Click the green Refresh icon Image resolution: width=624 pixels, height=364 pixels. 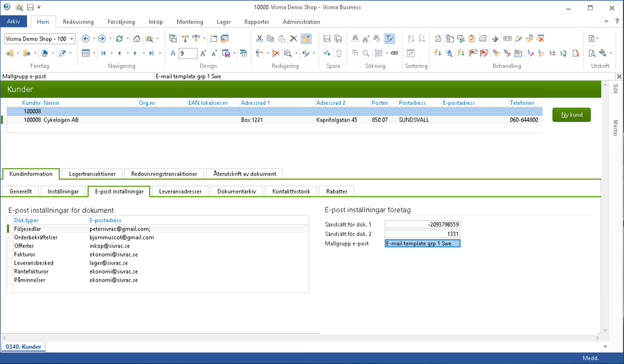coord(119,39)
